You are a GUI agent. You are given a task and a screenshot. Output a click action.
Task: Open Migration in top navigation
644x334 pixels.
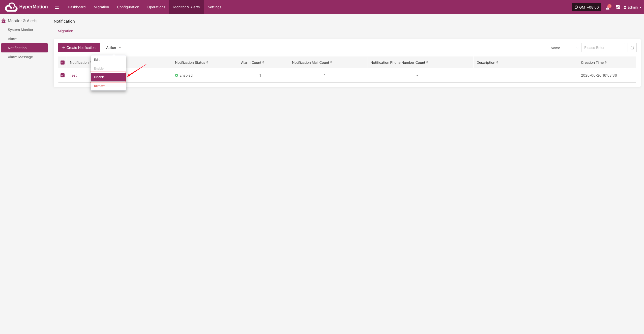point(101,7)
